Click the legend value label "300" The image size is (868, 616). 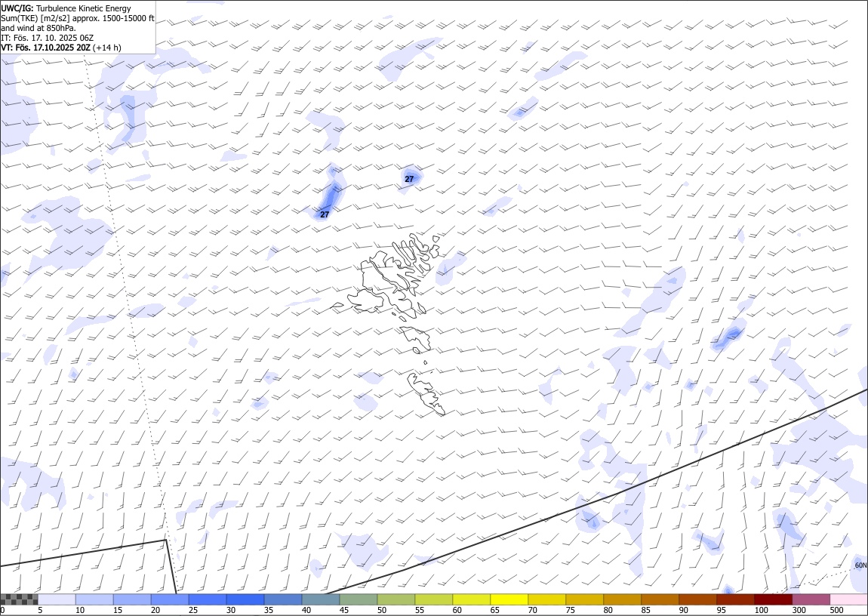(799, 611)
